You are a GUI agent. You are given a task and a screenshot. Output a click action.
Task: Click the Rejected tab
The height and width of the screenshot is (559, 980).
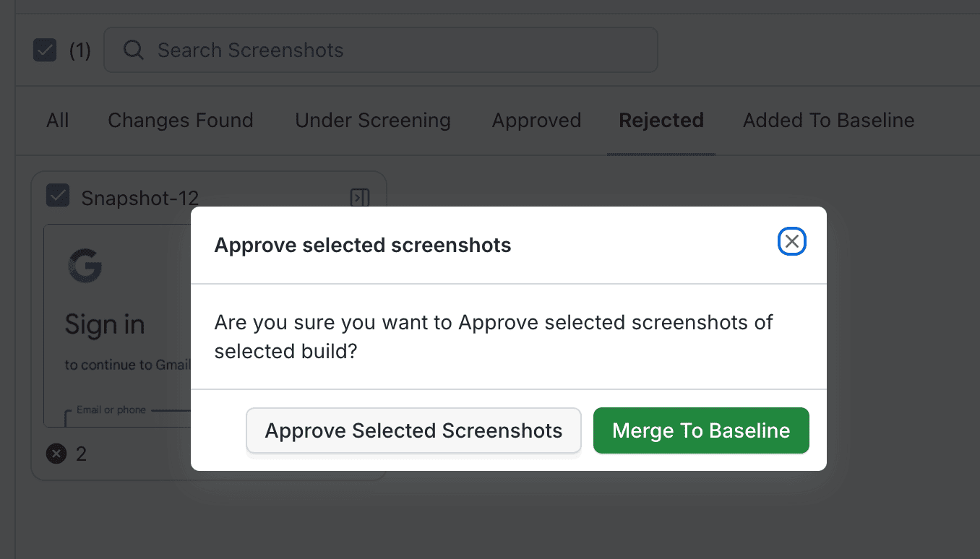click(661, 121)
